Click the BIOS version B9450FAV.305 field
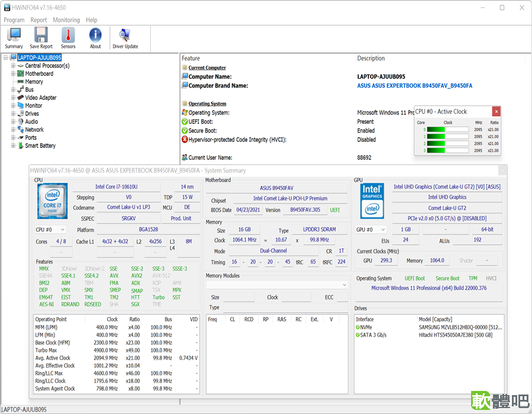Screen dimensions: 532x414 (305, 210)
